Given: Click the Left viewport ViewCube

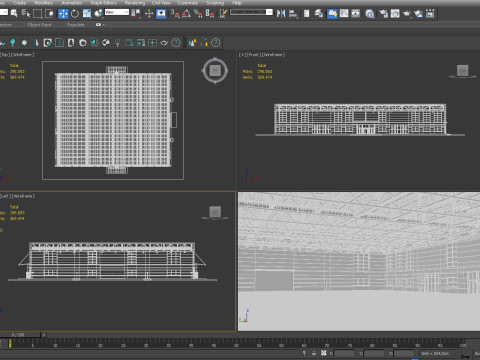Looking at the screenshot, I should coord(215,212).
